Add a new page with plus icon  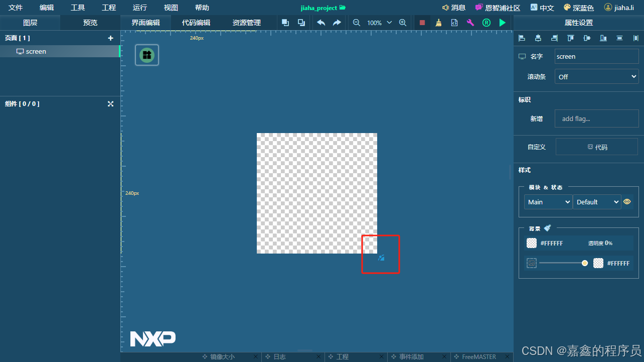[111, 38]
